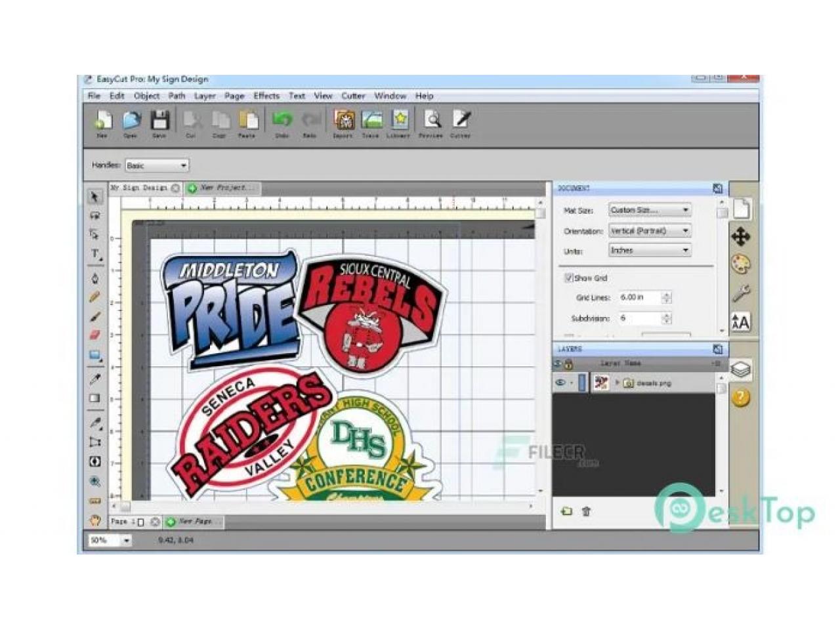Click the Subdivision stepper arrows

point(667,318)
